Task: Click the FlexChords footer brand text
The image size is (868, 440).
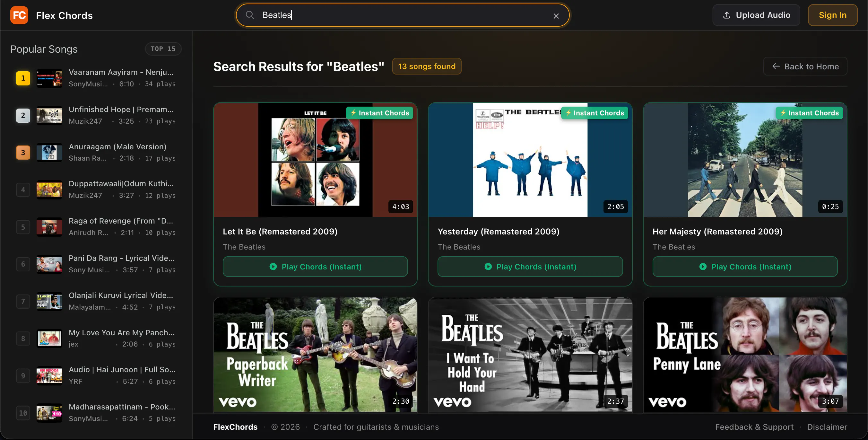Action: pyautogui.click(x=235, y=427)
